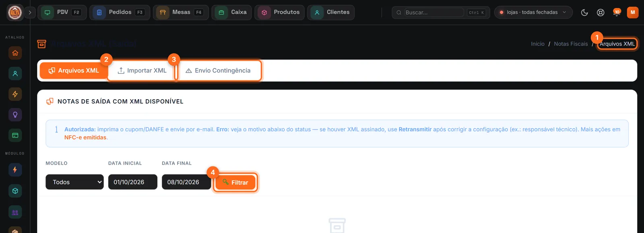
Task: Open the user avatar M menu
Action: click(633, 12)
